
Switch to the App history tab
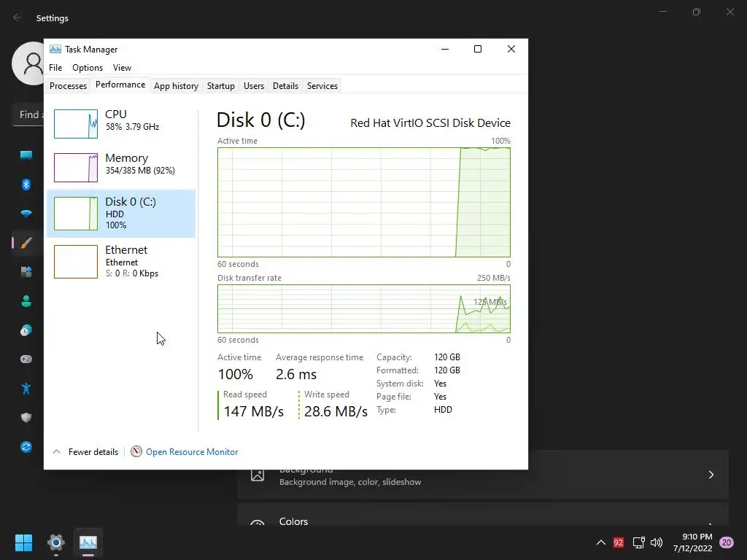[176, 86]
